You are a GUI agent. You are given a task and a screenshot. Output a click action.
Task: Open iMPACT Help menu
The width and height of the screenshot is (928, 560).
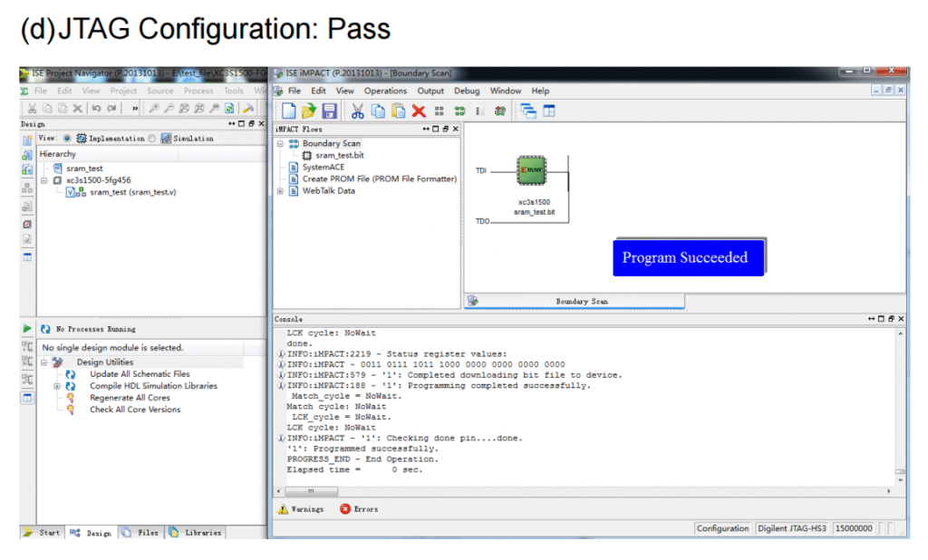(x=540, y=92)
